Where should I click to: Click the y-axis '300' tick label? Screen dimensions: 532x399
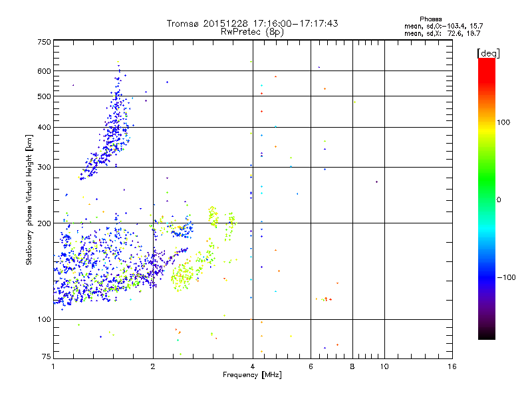tap(44, 168)
